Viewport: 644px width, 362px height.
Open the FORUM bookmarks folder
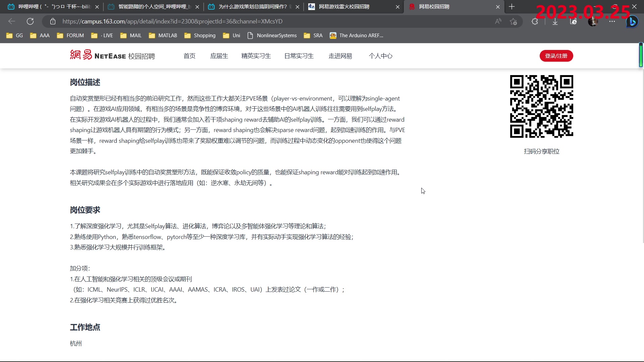[x=70, y=36]
